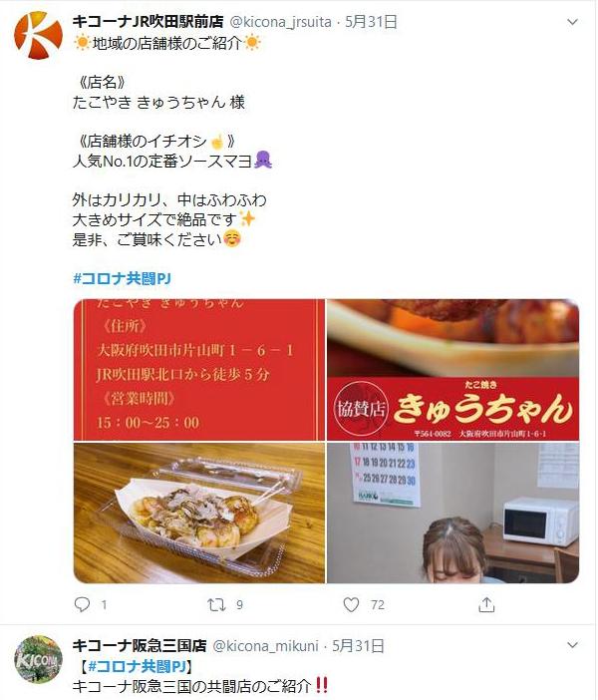Expand the second tweet's chevron menu
The width and height of the screenshot is (598, 700).
coord(572,645)
